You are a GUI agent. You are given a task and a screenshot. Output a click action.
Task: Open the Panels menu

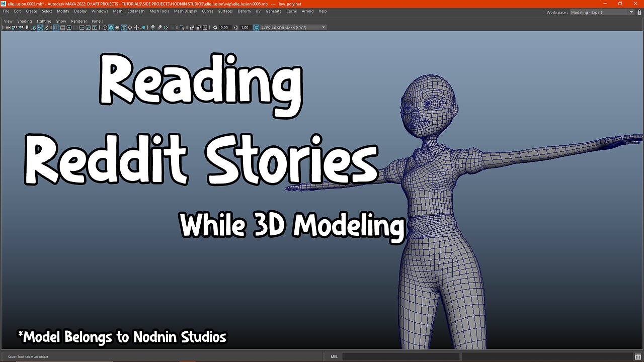pyautogui.click(x=97, y=21)
